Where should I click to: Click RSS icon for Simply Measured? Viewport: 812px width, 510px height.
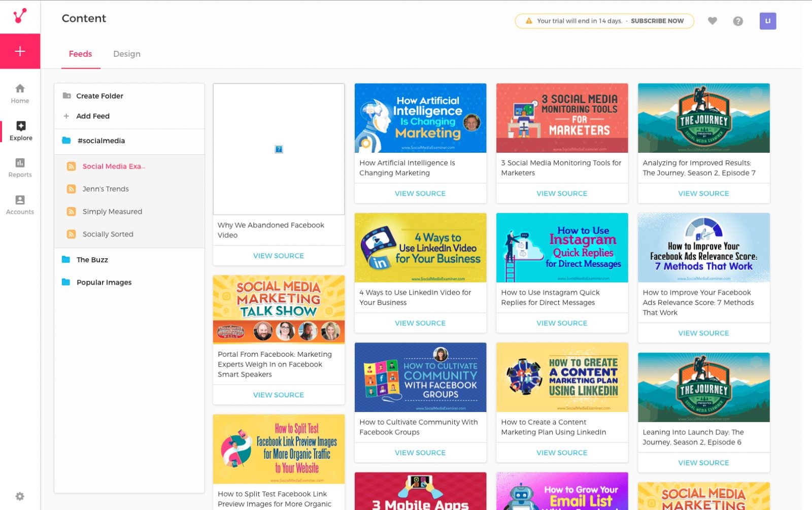tap(72, 212)
